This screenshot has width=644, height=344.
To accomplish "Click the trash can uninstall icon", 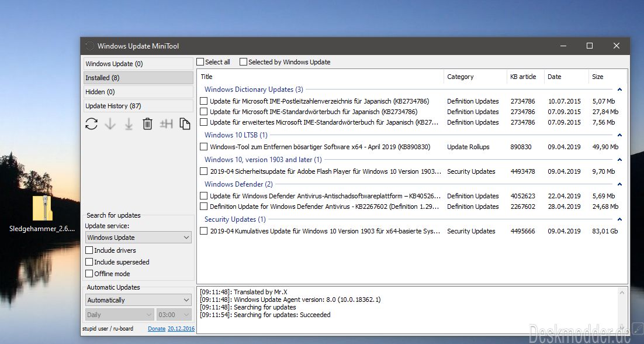I will point(147,123).
